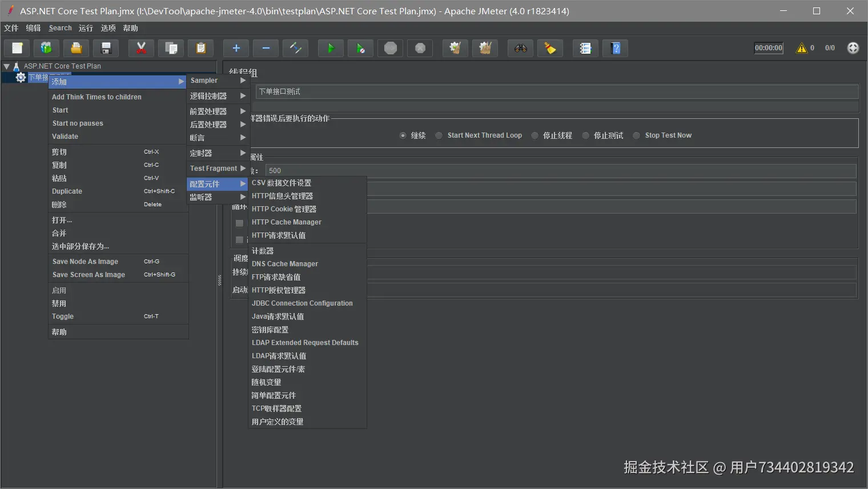
Task: Open the 帮助 menu in menu bar
Action: [130, 28]
